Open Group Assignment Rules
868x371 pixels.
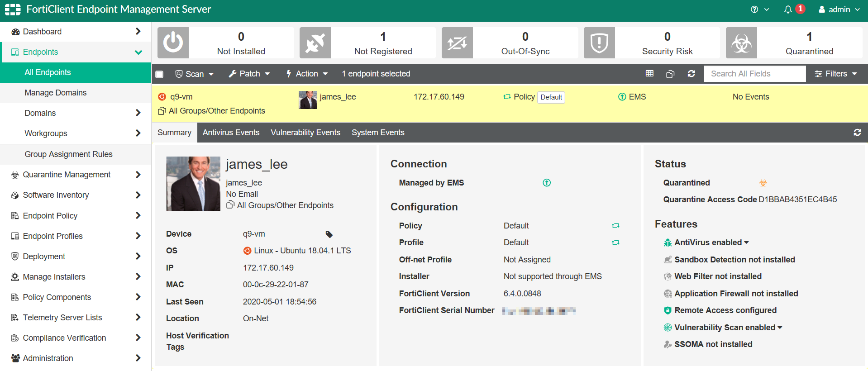76,154
